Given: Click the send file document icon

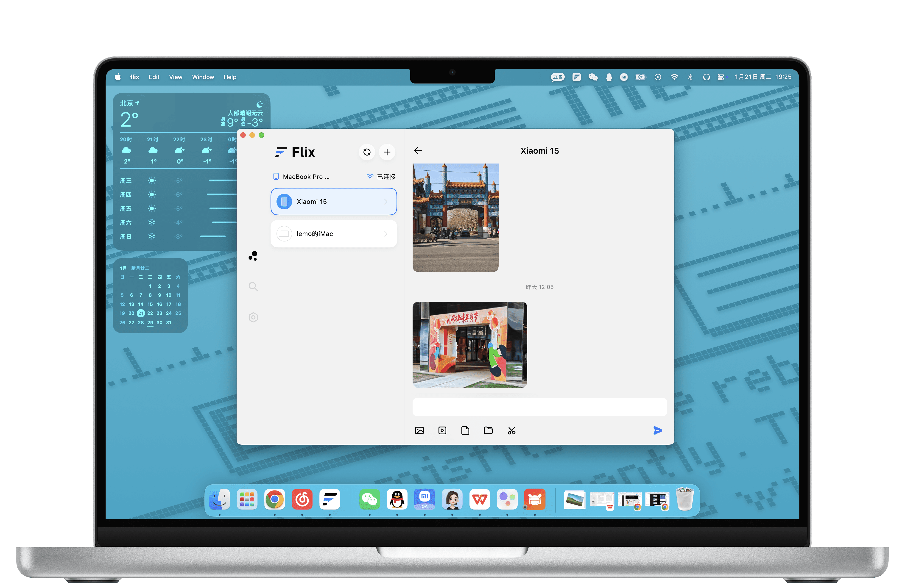Looking at the screenshot, I should coord(465,430).
